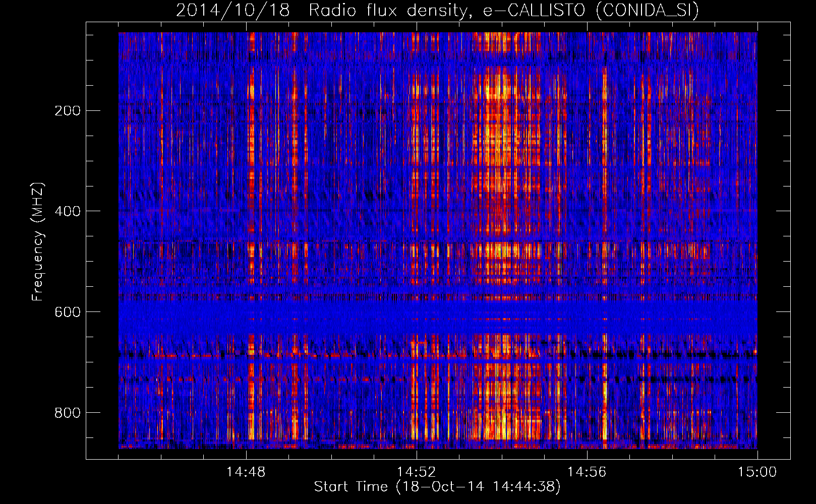Click the 14:48 time tick label

tap(246, 472)
